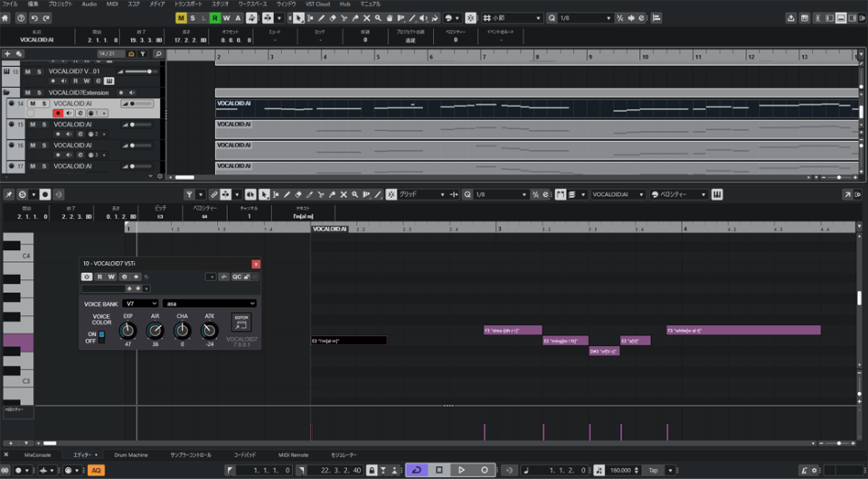Image resolution: width=868 pixels, height=479 pixels.
Task: Click the piano keyboard icon in key editor toolbar
Action: (x=717, y=194)
